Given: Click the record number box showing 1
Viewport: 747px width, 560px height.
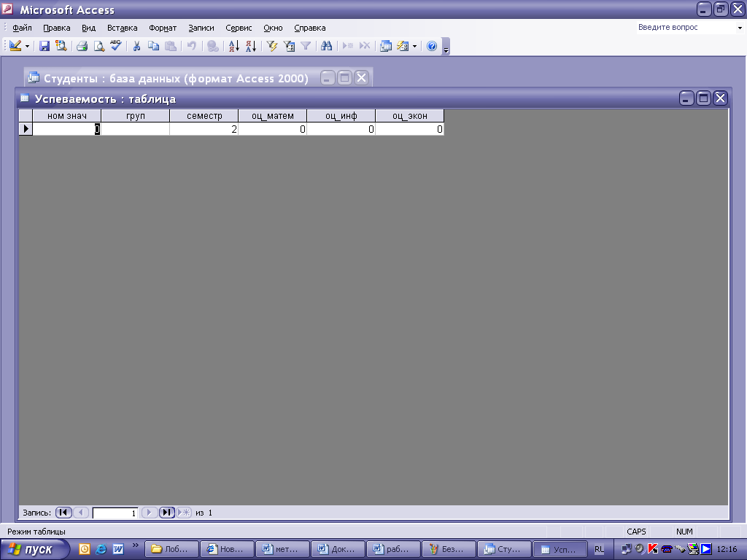Looking at the screenshot, I should tap(115, 513).
